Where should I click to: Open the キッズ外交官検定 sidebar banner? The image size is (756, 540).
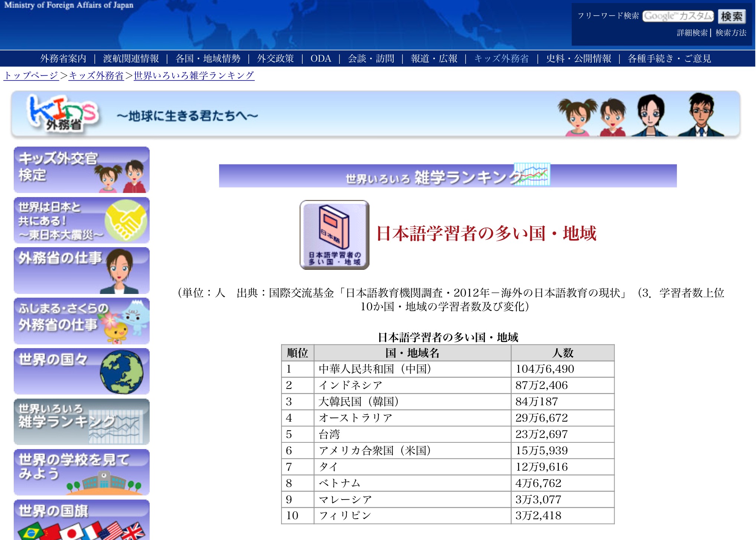tap(82, 170)
